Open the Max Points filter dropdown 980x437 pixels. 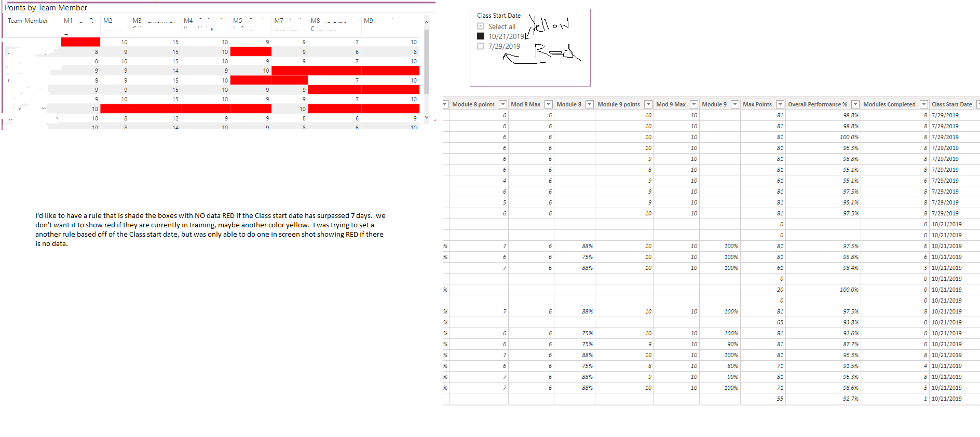coord(780,104)
